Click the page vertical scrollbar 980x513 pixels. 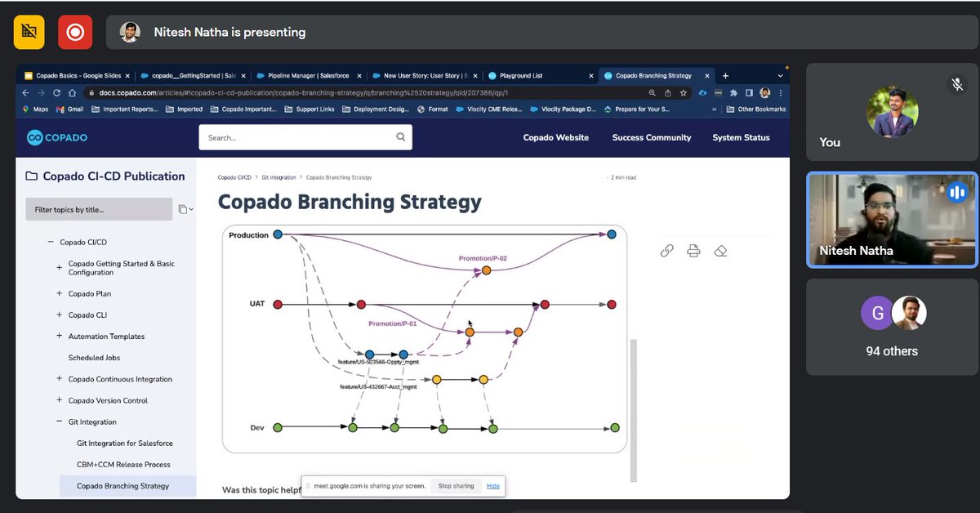[x=633, y=410]
